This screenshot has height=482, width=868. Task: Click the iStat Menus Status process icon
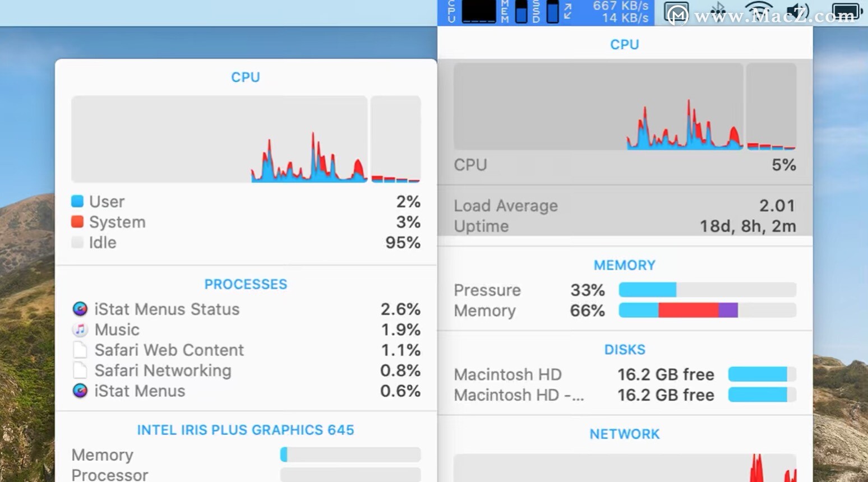click(x=80, y=309)
